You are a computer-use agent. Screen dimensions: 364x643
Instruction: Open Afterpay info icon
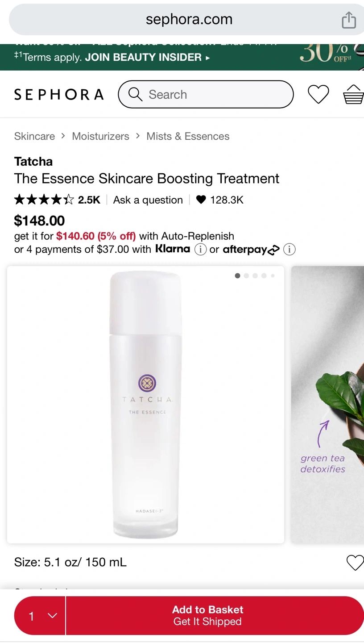pos(290,249)
